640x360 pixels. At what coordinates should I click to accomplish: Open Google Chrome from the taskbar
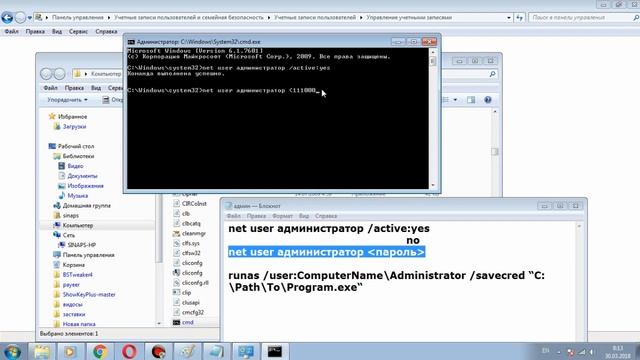pyautogui.click(x=100, y=351)
